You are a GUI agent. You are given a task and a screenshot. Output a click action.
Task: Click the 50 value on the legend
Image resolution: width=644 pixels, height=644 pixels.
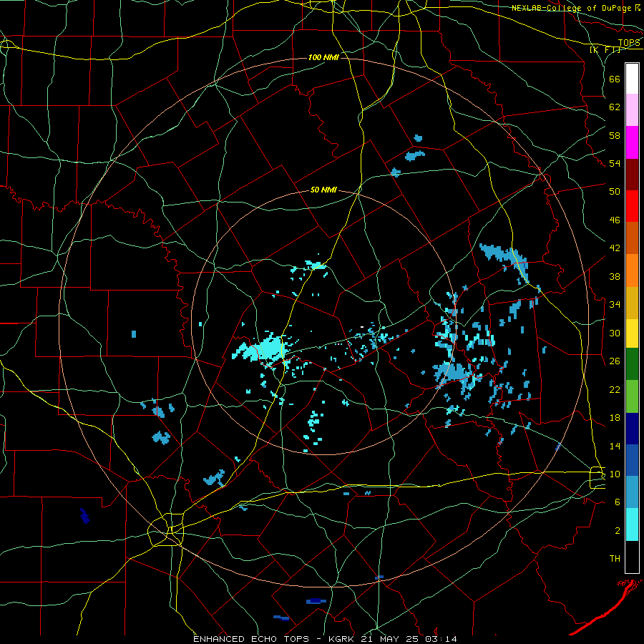tap(615, 191)
